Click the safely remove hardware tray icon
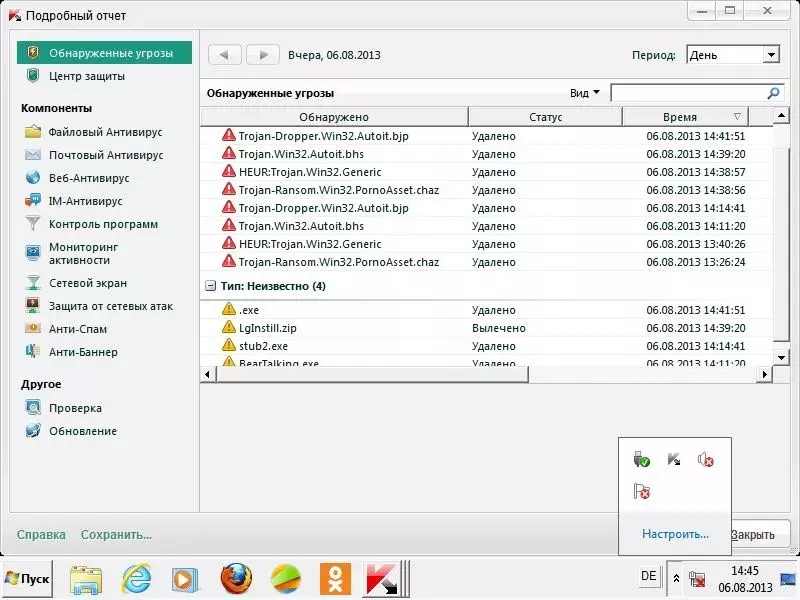This screenshot has width=800, height=600. coord(641,460)
